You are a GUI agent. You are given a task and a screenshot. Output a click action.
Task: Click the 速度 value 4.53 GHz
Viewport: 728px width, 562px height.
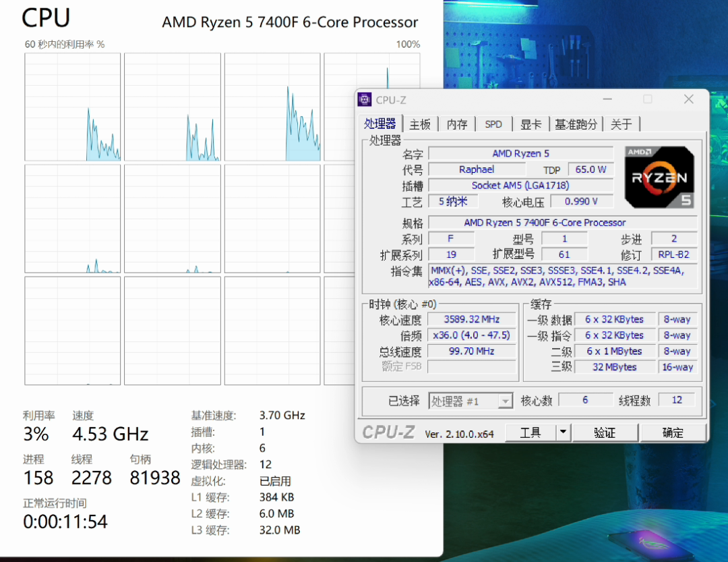point(111,434)
